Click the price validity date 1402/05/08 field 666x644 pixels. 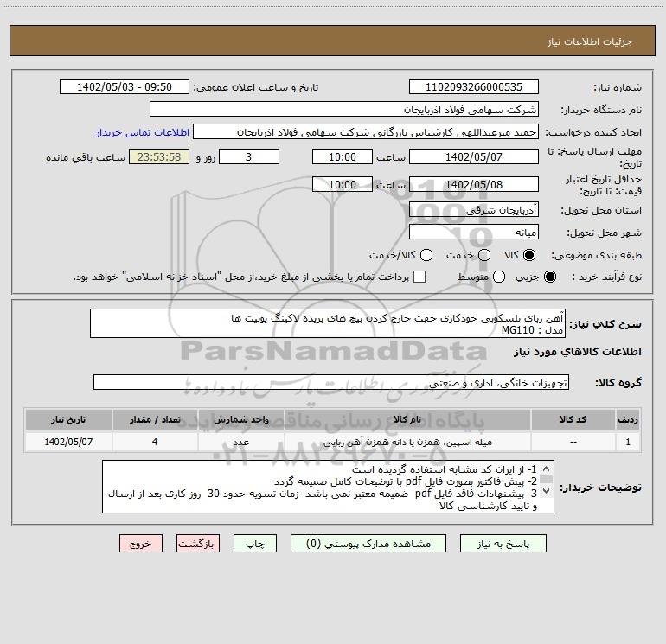point(474,184)
